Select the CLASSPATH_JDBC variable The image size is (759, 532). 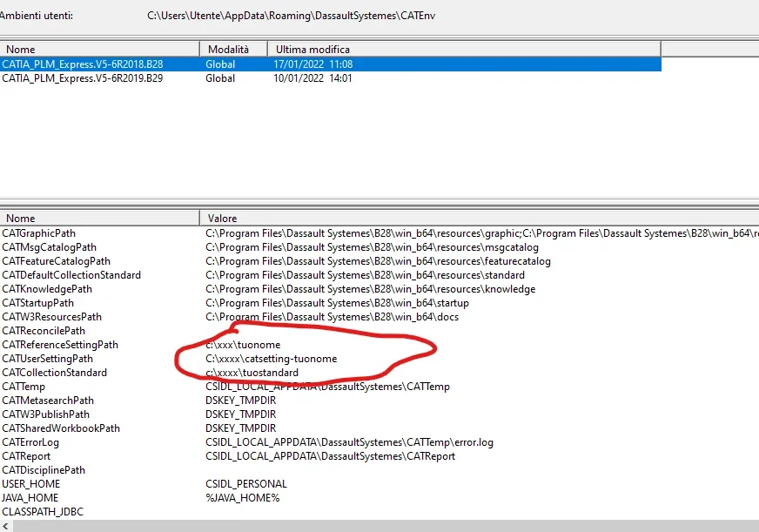[43, 512]
